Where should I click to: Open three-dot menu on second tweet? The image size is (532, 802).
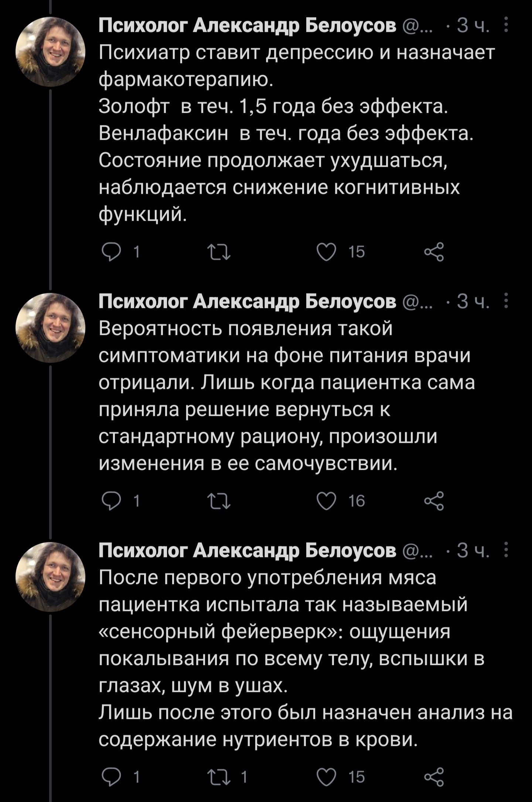tap(507, 302)
